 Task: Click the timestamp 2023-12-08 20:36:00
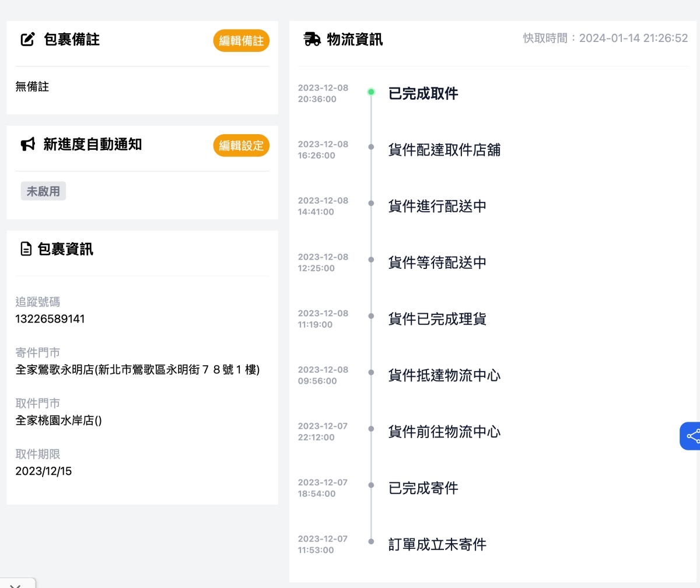click(323, 93)
